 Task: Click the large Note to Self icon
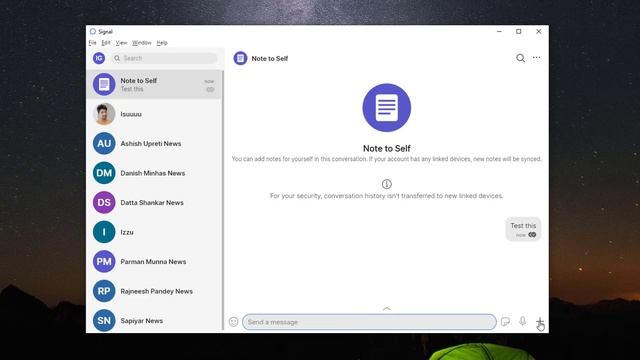pos(387,108)
